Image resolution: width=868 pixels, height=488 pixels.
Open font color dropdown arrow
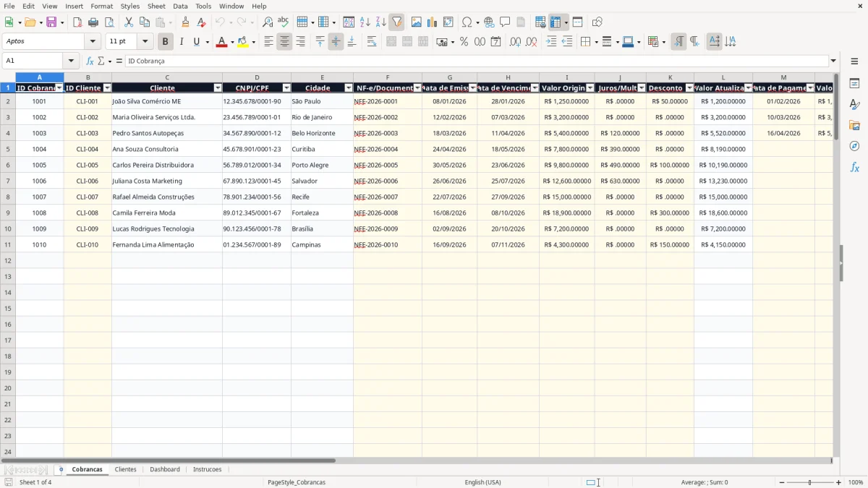[x=231, y=42]
